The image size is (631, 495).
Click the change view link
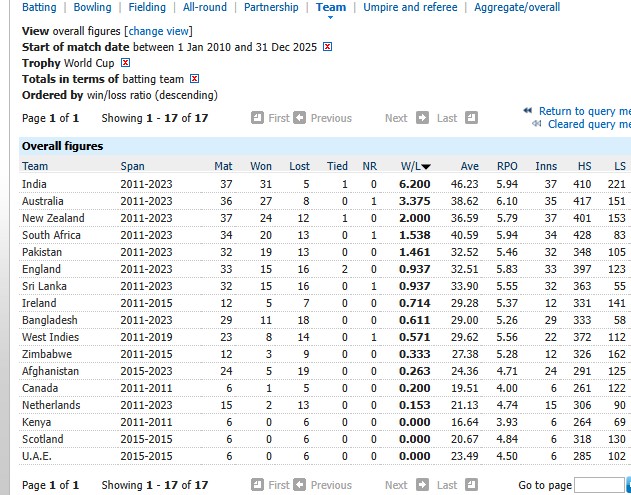click(159, 31)
